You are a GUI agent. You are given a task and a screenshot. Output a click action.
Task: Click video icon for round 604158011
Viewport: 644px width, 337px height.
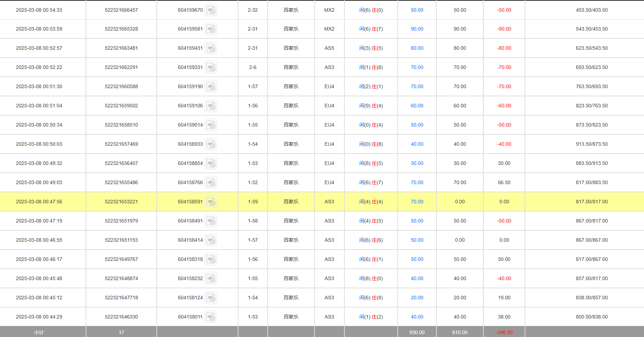click(211, 317)
